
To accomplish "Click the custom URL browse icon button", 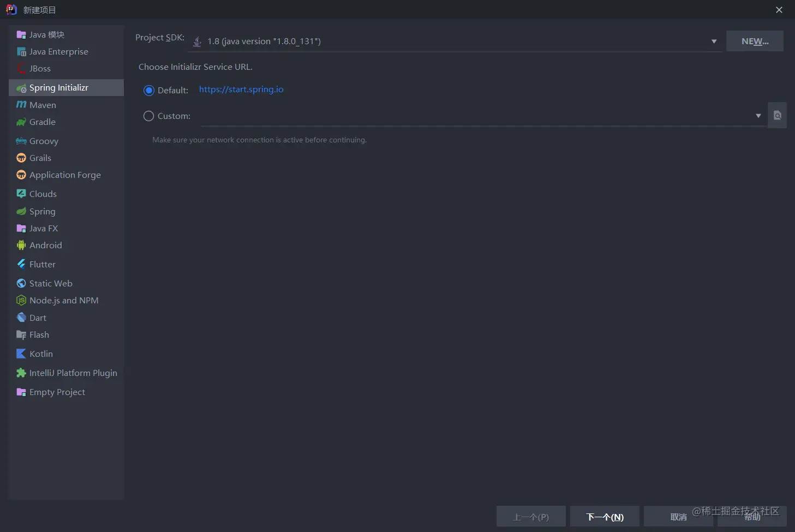I will (x=777, y=116).
